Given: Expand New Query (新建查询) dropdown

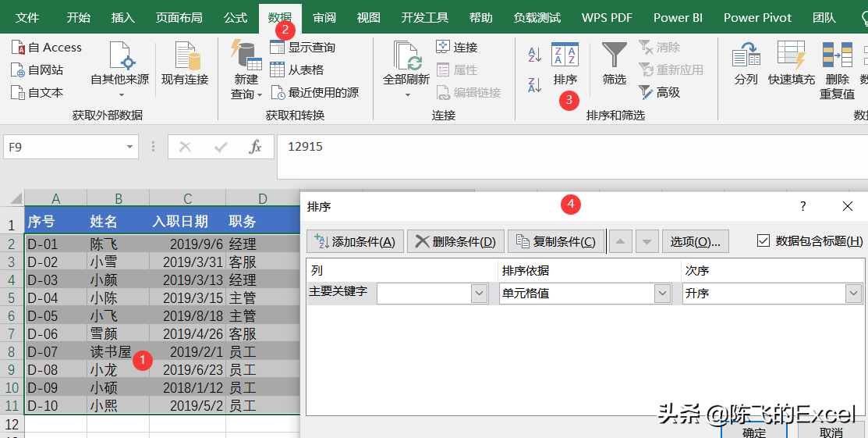Looking at the screenshot, I should pos(260,94).
